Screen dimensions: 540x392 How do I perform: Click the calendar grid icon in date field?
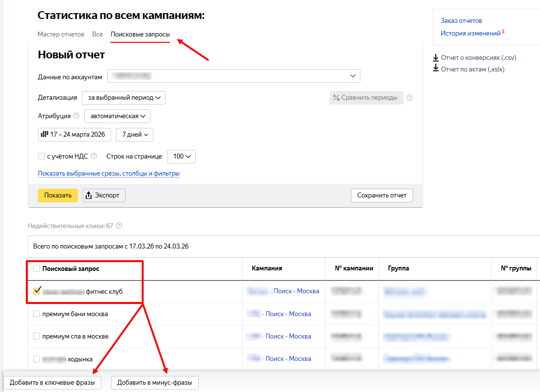click(x=44, y=134)
